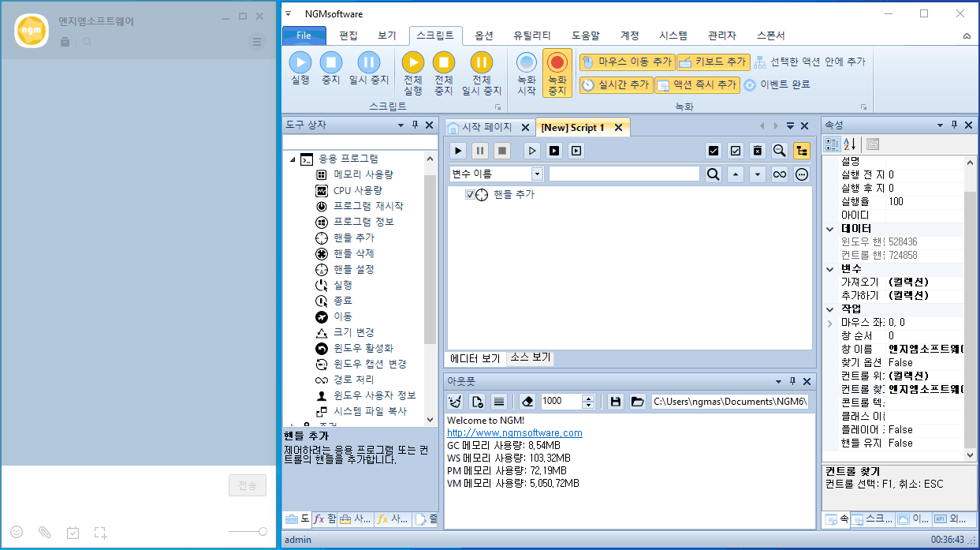This screenshot has width=980, height=550.
Task: Click the circled ellipsis more-options icon
Action: (802, 174)
